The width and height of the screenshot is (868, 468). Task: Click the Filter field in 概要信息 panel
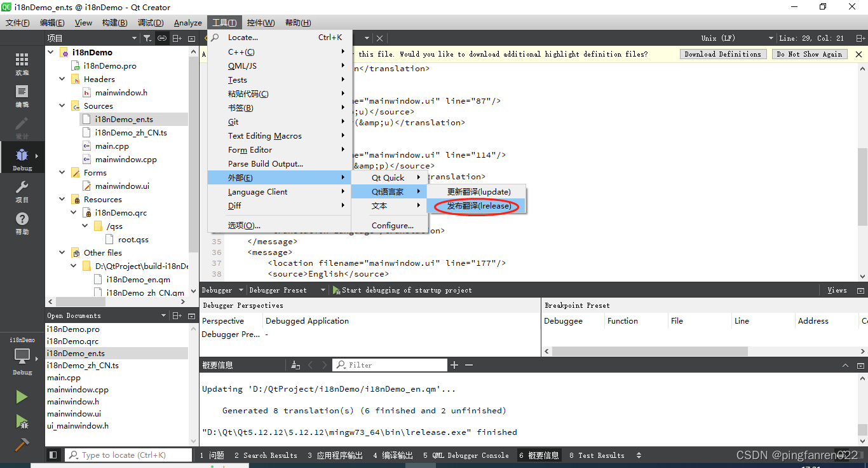[390, 364]
